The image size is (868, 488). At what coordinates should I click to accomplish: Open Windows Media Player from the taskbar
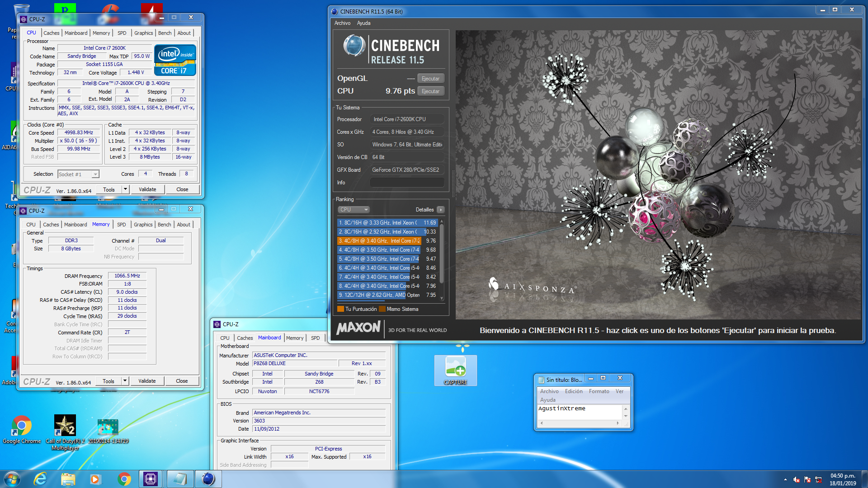tap(95, 479)
